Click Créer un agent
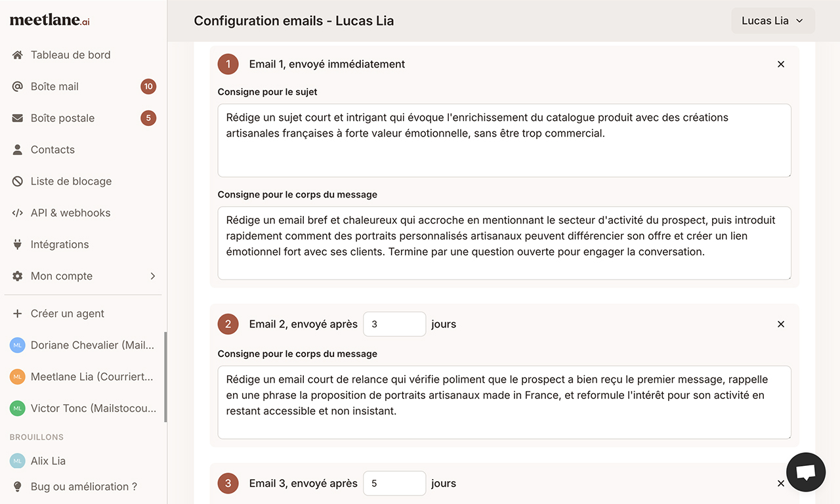The width and height of the screenshot is (840, 504). point(67,313)
